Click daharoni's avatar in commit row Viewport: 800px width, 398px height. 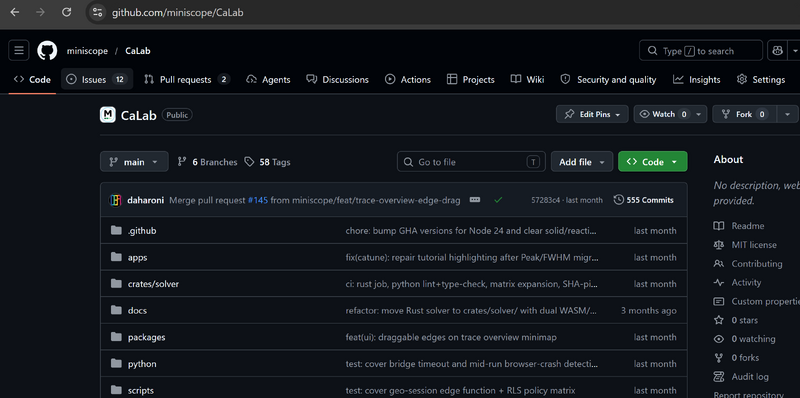point(116,200)
